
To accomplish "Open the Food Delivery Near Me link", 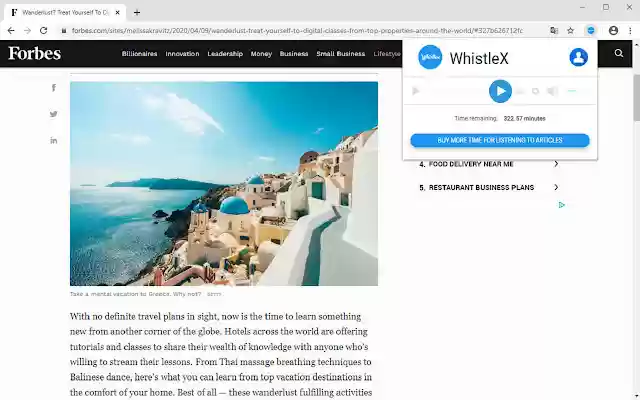I will pyautogui.click(x=471, y=164).
